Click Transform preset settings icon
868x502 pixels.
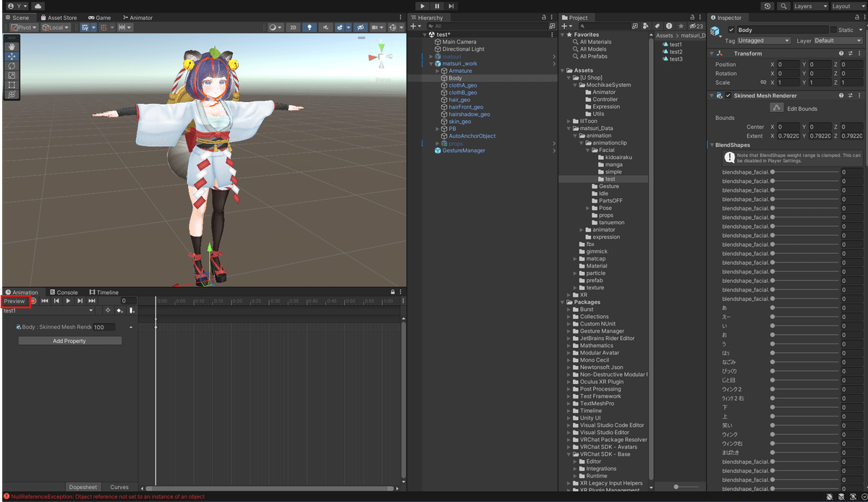point(850,54)
